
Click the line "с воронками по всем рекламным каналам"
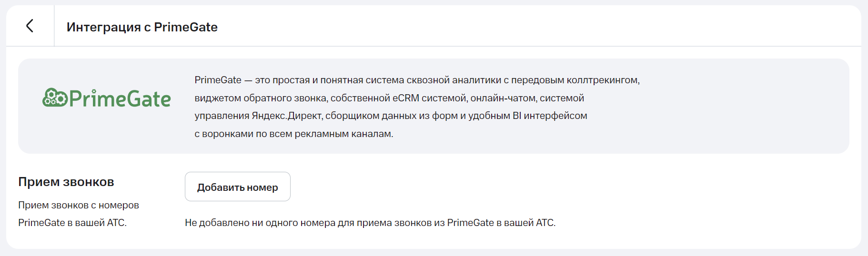pos(293,134)
